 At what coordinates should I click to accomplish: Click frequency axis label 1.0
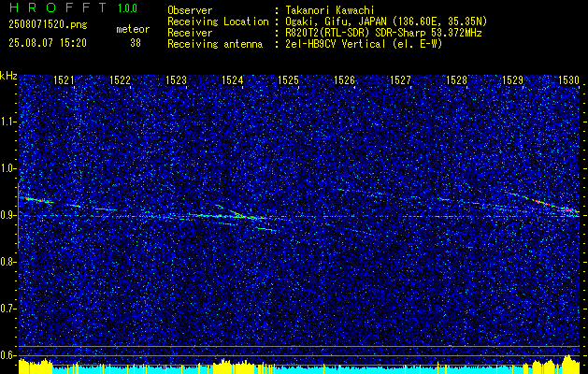(x=7, y=168)
